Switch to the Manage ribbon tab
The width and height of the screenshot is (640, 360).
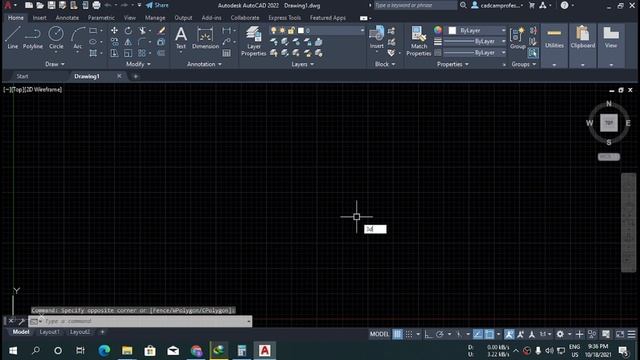click(x=155, y=18)
